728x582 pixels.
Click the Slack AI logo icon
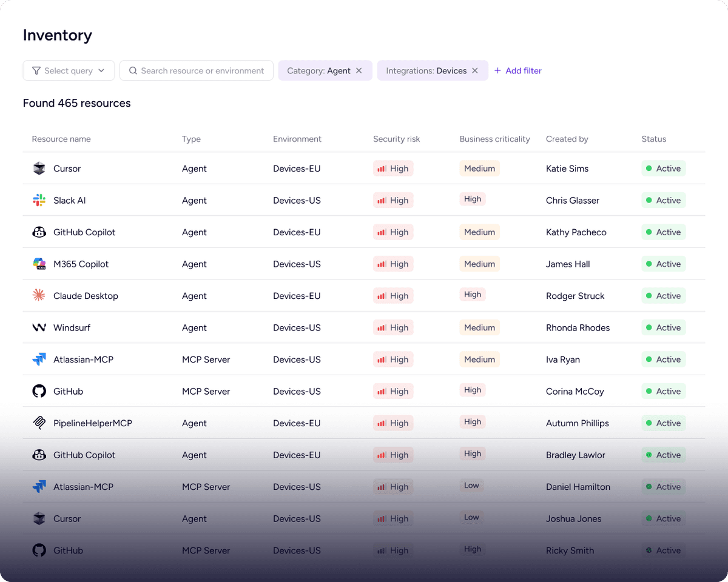click(x=39, y=200)
